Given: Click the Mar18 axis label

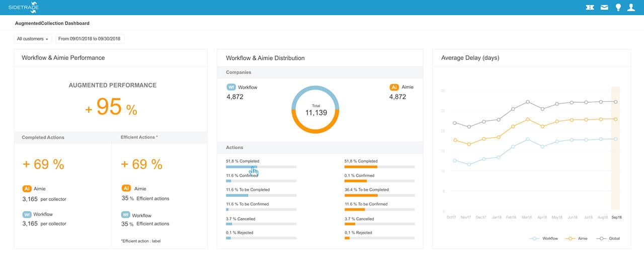Looking at the screenshot, I should coord(527,217).
